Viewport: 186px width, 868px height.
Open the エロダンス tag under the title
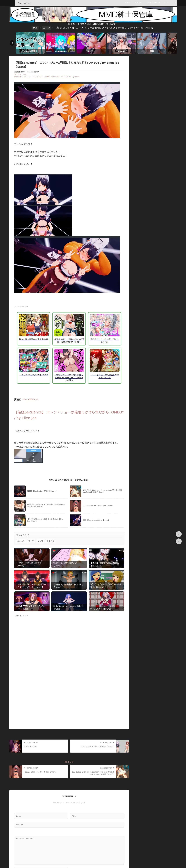tap(66, 77)
